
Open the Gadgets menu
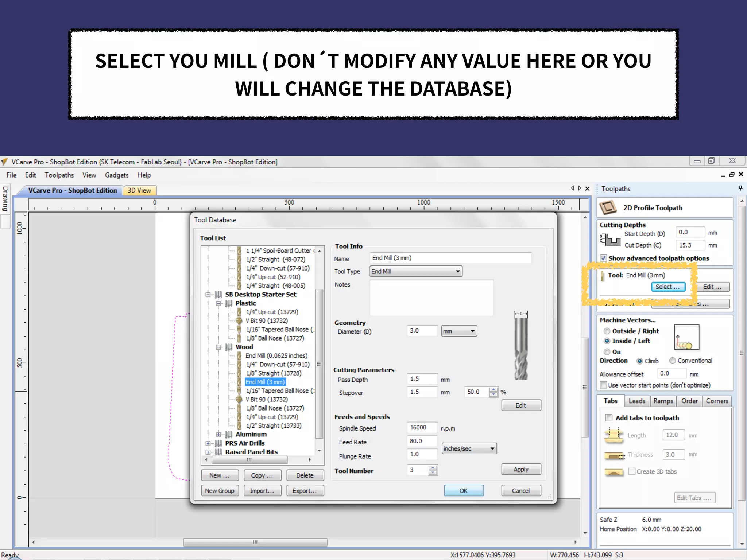(117, 175)
